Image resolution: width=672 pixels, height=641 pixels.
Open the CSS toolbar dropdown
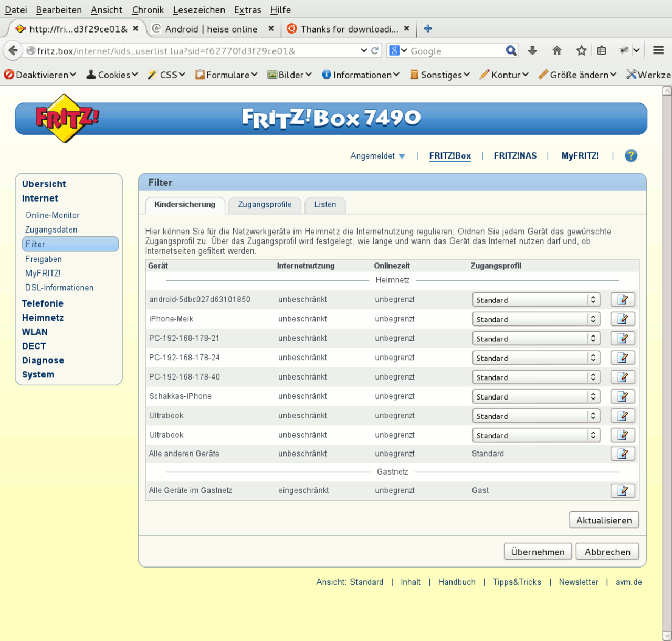(166, 75)
